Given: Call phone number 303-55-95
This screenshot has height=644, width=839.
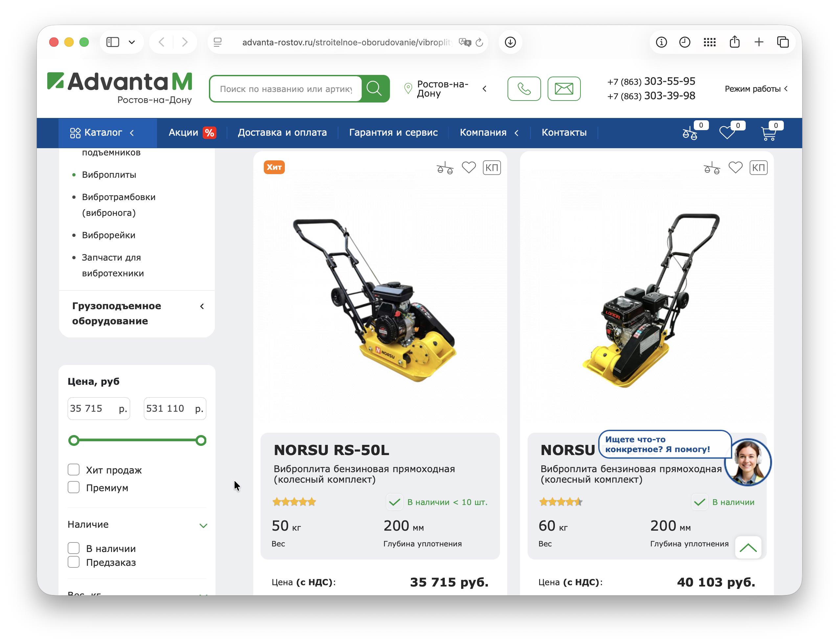Looking at the screenshot, I should (x=651, y=81).
